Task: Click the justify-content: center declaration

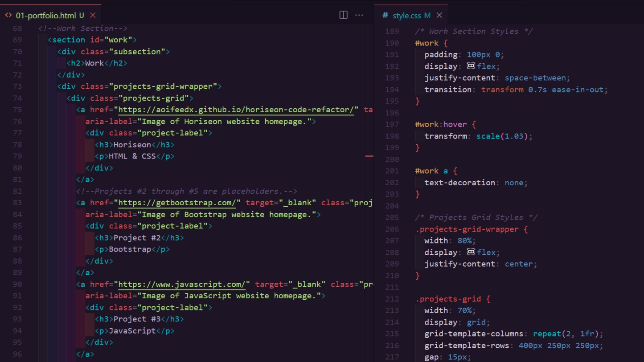Action: 481,264
